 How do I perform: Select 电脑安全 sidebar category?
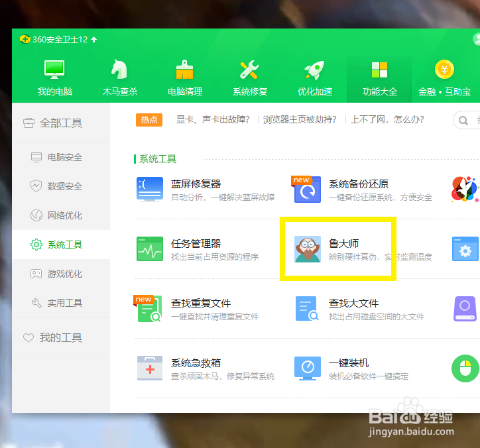(x=61, y=157)
